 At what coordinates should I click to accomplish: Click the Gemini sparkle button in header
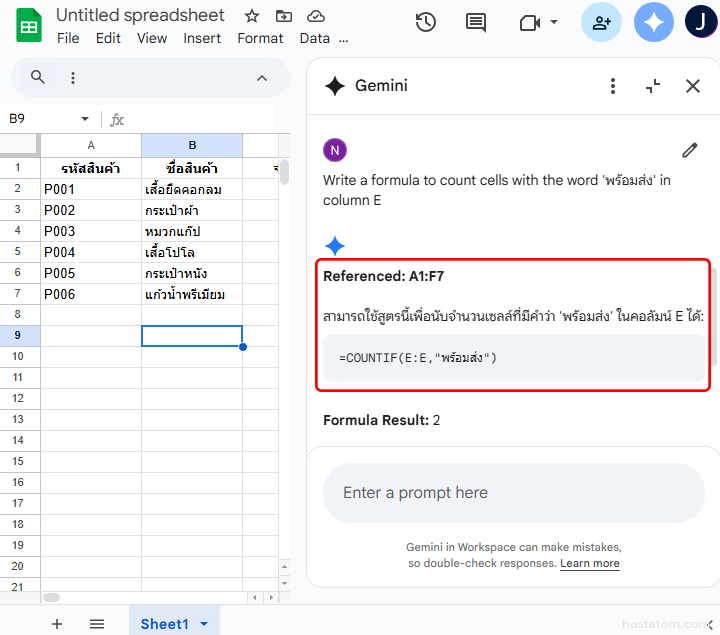654,22
